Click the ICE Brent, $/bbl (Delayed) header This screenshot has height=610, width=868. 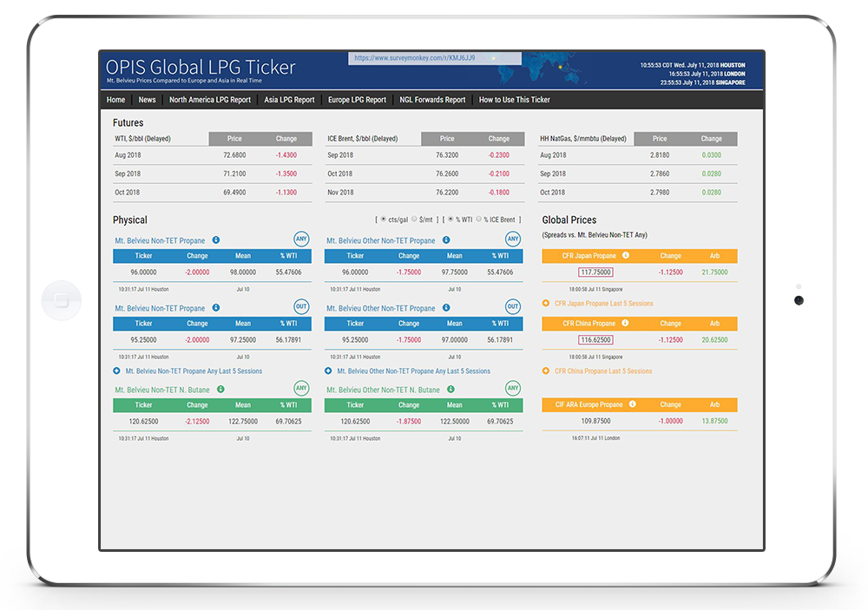point(363,139)
